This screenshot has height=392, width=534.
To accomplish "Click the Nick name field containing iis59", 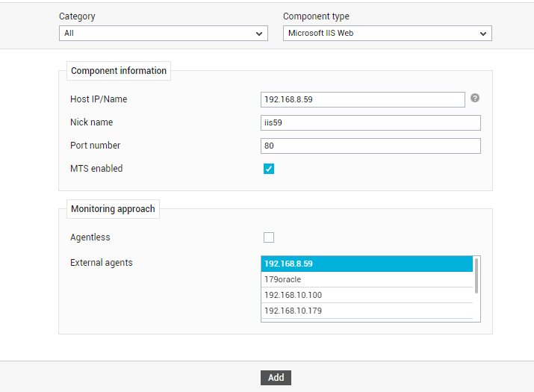I will [x=370, y=122].
